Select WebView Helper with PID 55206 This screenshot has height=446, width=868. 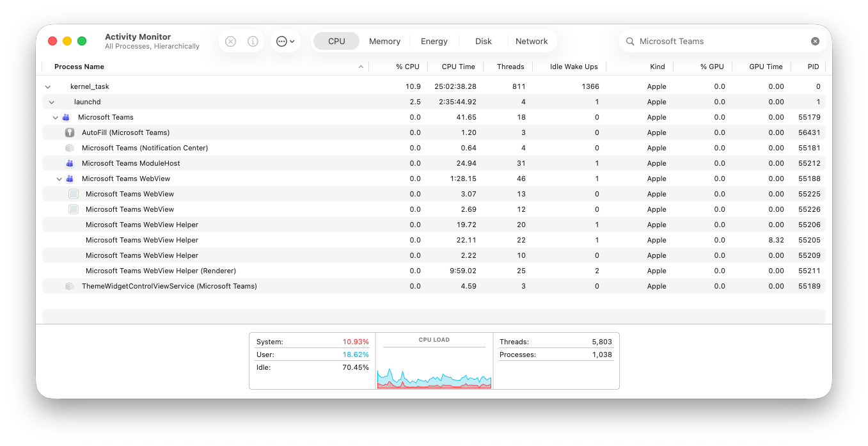[x=434, y=225]
